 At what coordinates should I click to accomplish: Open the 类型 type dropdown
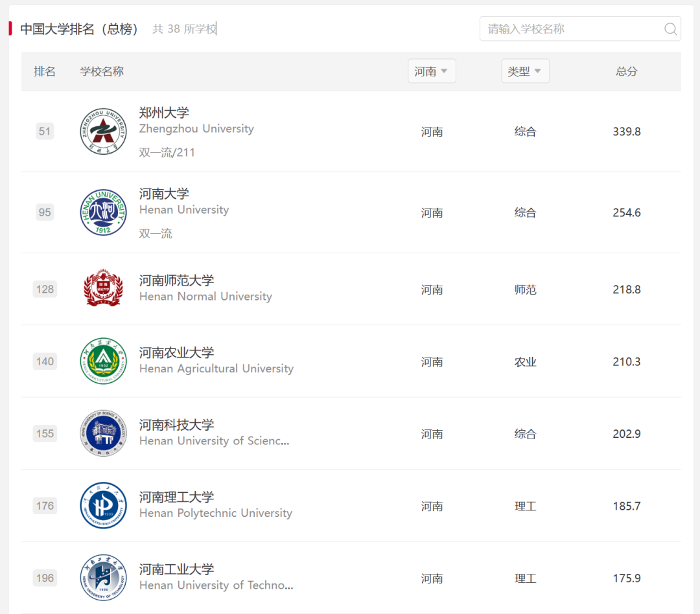(525, 71)
